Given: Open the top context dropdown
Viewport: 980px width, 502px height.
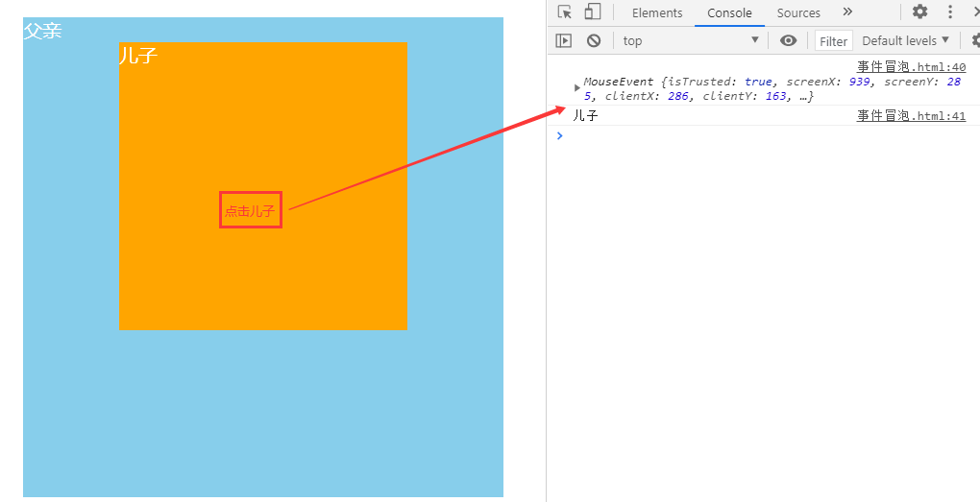Looking at the screenshot, I should click(x=689, y=40).
